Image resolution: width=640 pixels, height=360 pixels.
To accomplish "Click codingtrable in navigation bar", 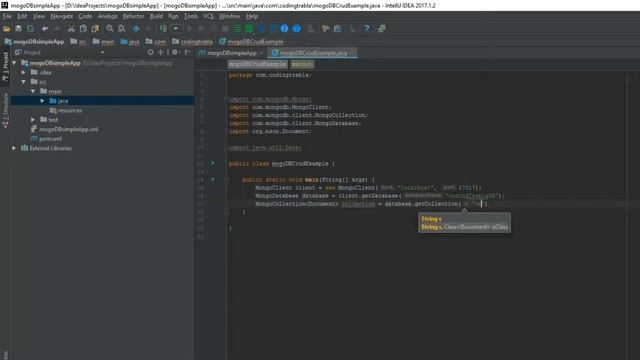I will click(192, 42).
